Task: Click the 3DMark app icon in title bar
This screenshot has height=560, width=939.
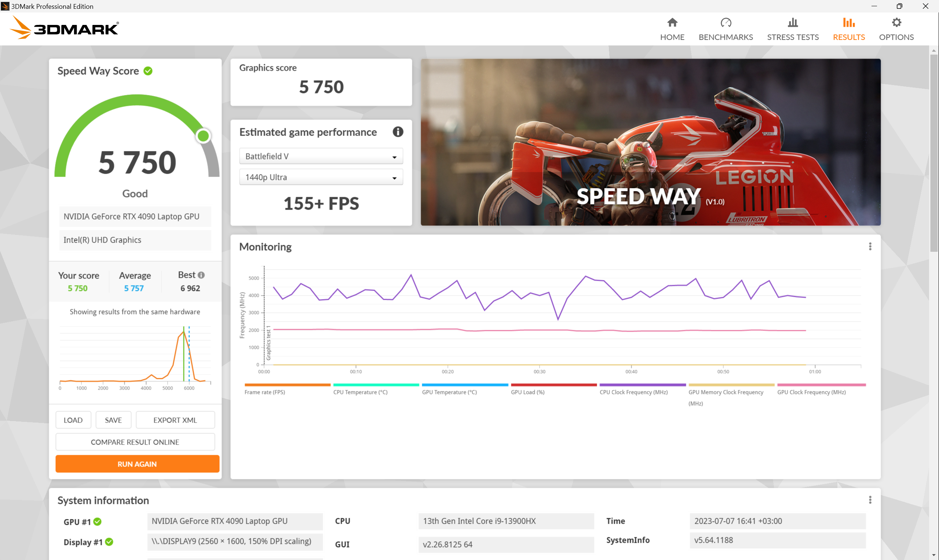Action: [x=5, y=6]
